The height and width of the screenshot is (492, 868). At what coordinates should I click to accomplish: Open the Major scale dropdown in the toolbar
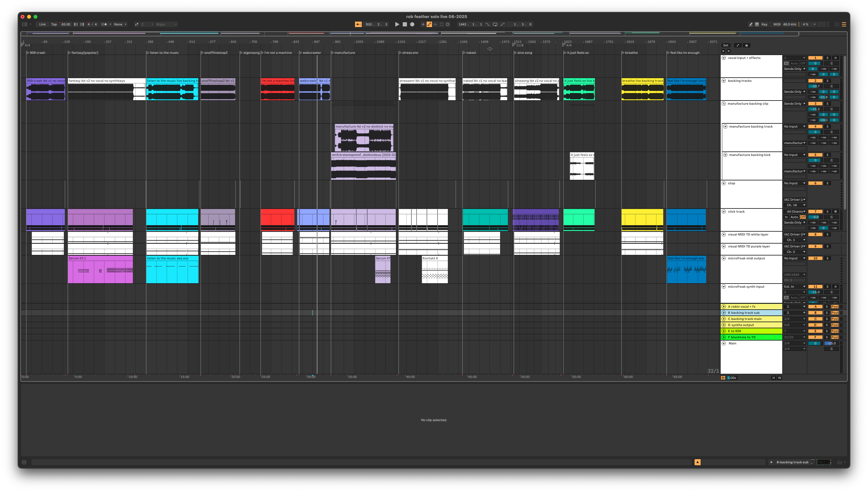pyautogui.click(x=166, y=24)
